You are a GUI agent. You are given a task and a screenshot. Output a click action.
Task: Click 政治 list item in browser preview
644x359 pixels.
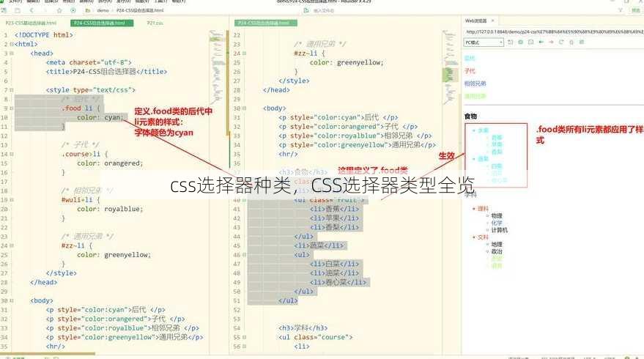[497, 251]
